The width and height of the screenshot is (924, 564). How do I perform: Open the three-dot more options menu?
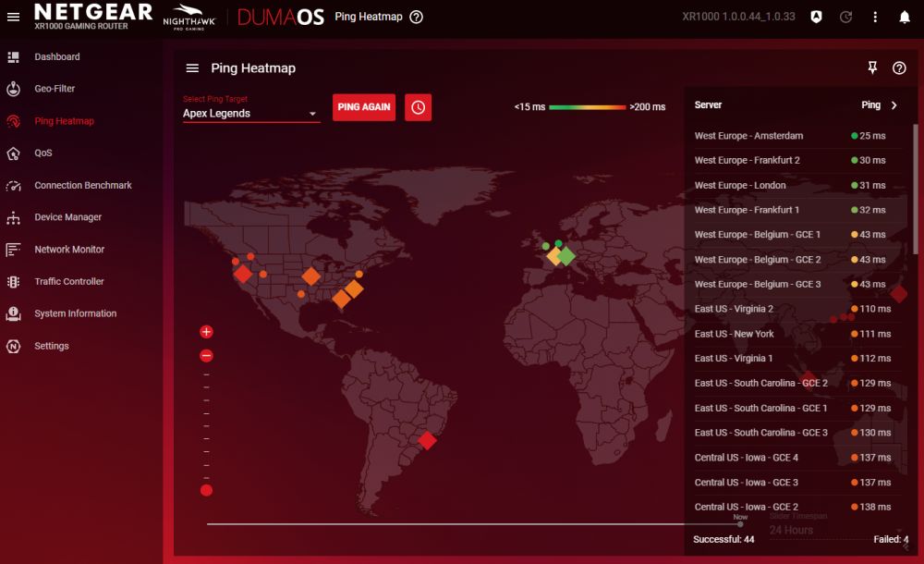coord(875,18)
